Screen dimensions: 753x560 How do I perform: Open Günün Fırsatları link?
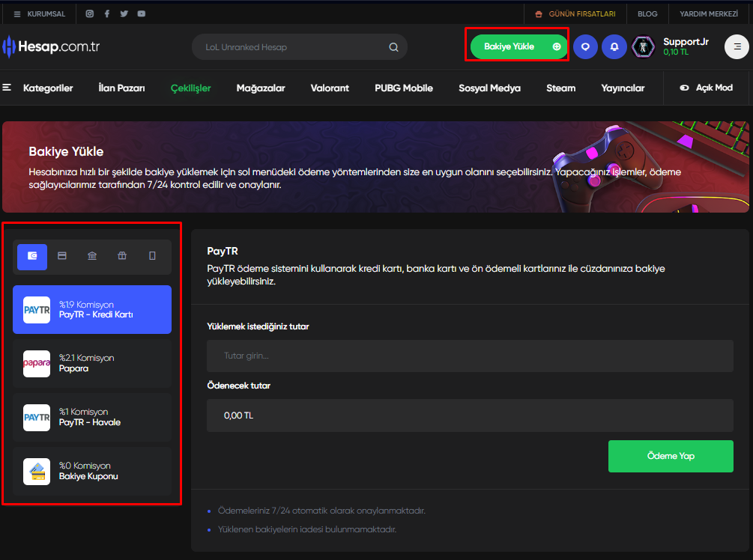tap(582, 14)
